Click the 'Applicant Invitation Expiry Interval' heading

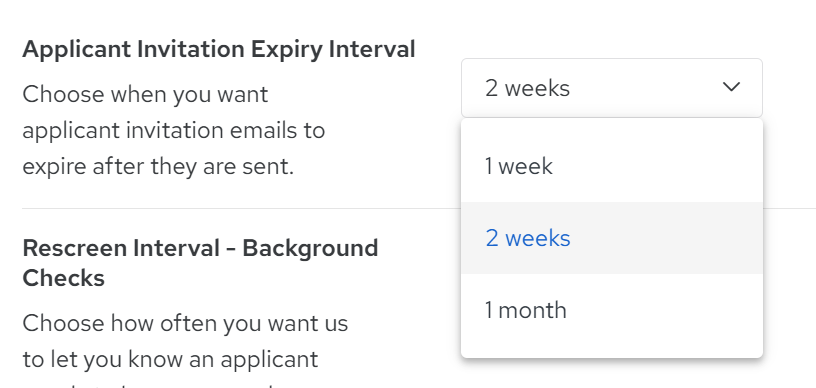pos(219,50)
